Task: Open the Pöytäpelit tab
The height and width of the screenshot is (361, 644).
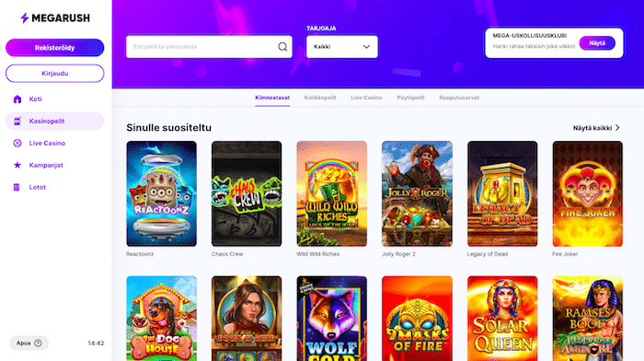Action: pyautogui.click(x=410, y=98)
